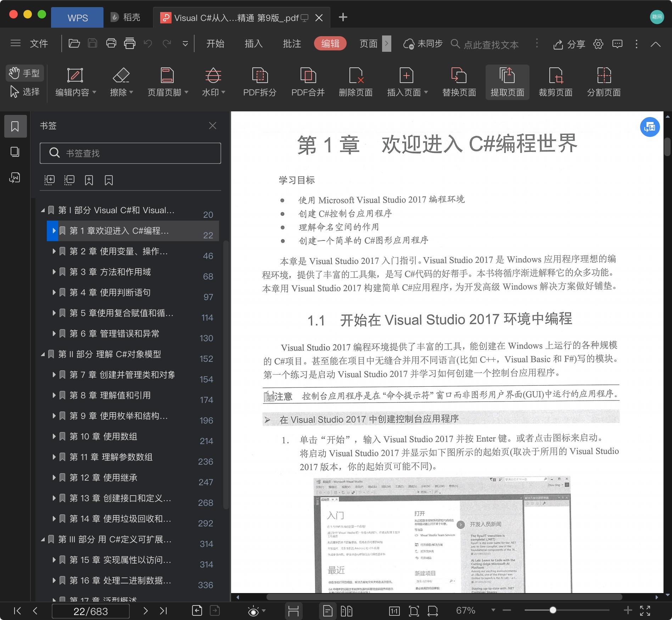Open the quick access toolbar dropdown
The width and height of the screenshot is (672, 620).
185,44
